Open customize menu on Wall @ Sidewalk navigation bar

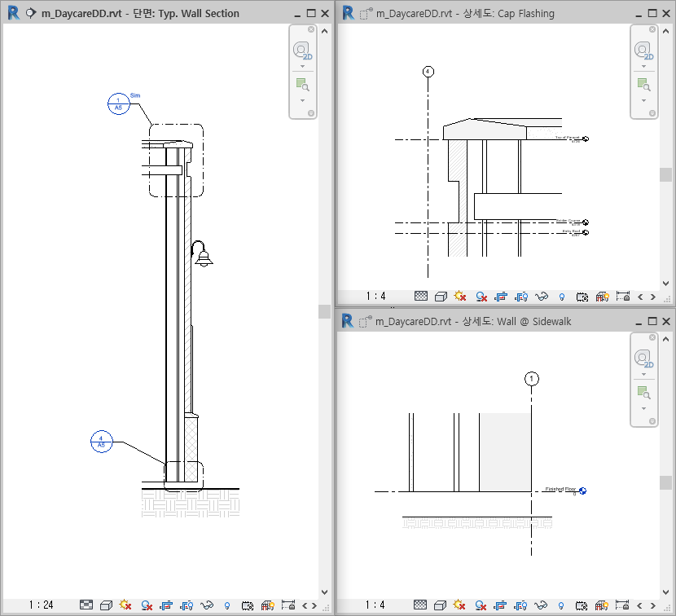click(x=652, y=421)
